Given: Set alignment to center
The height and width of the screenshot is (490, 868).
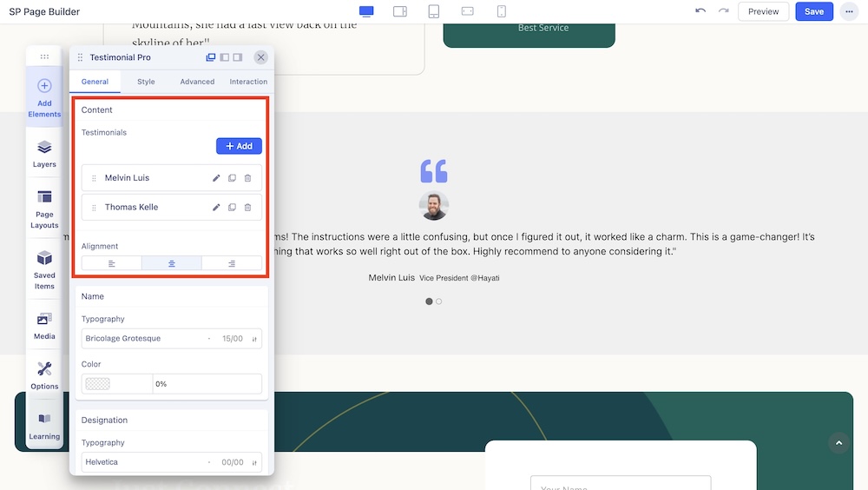Looking at the screenshot, I should pyautogui.click(x=172, y=263).
